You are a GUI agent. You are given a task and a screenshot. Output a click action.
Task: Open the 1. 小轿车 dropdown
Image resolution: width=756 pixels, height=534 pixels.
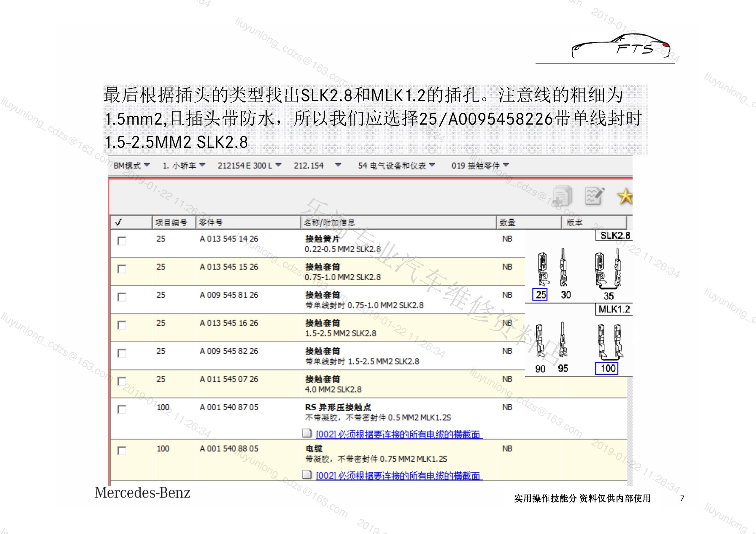pyautogui.click(x=184, y=166)
